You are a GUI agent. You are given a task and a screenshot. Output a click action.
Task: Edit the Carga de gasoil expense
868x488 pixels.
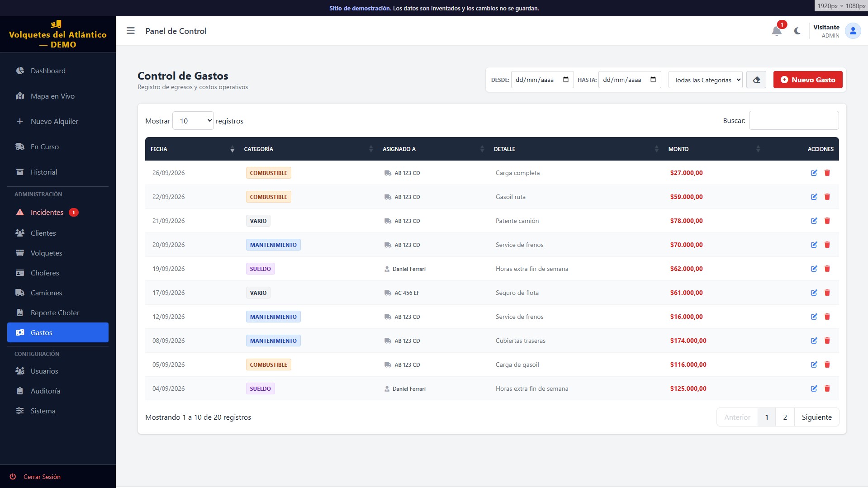[x=814, y=365]
